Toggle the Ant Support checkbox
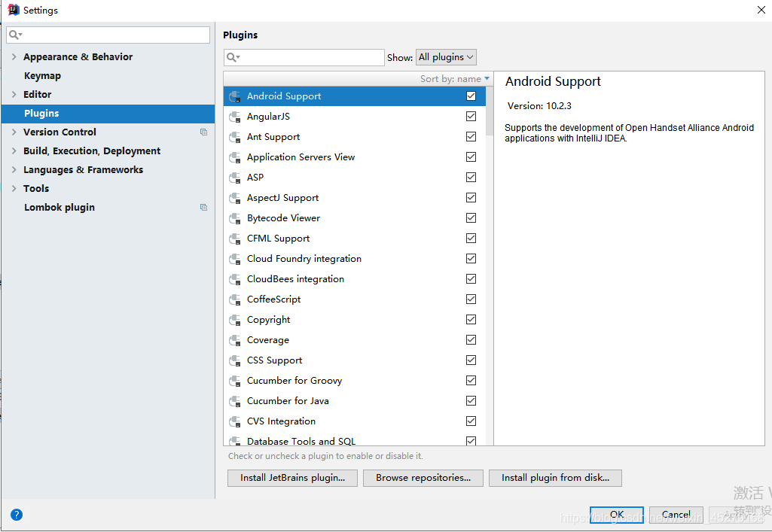Screen dimensions: 772x532 click(471, 136)
